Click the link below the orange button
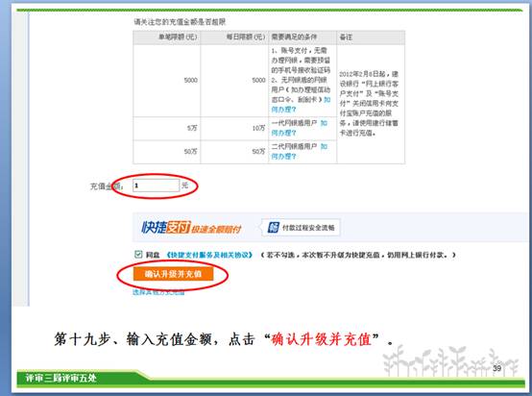The height and width of the screenshot is (396, 532). pos(158,292)
